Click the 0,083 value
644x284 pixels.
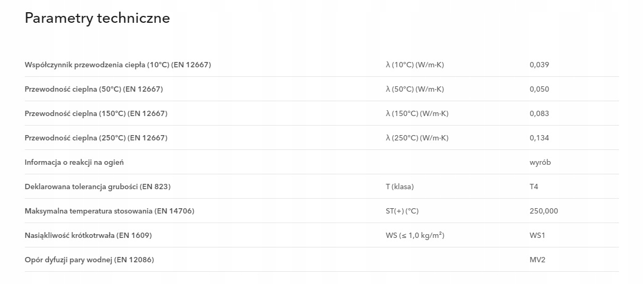coord(539,113)
